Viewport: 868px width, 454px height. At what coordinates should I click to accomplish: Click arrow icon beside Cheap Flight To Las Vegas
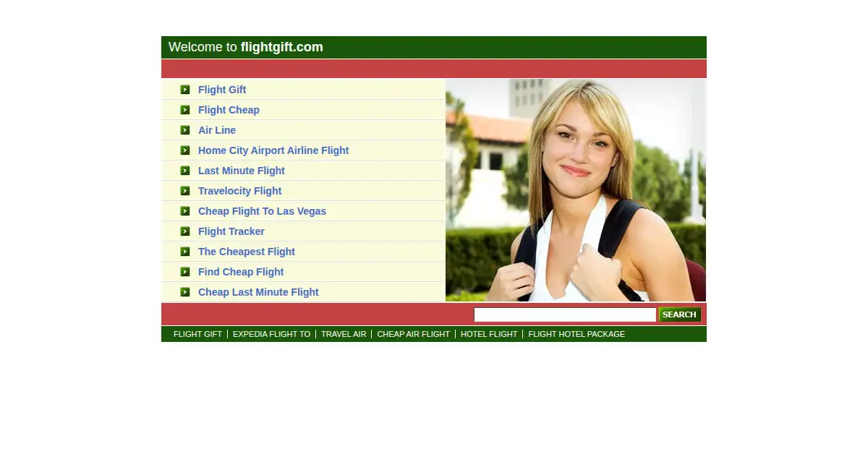pos(185,211)
